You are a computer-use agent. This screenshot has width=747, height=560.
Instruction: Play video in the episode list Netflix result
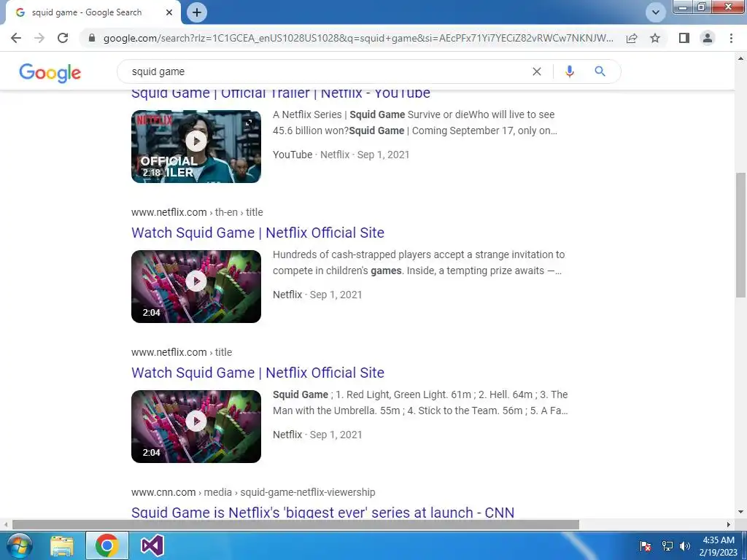pos(196,421)
